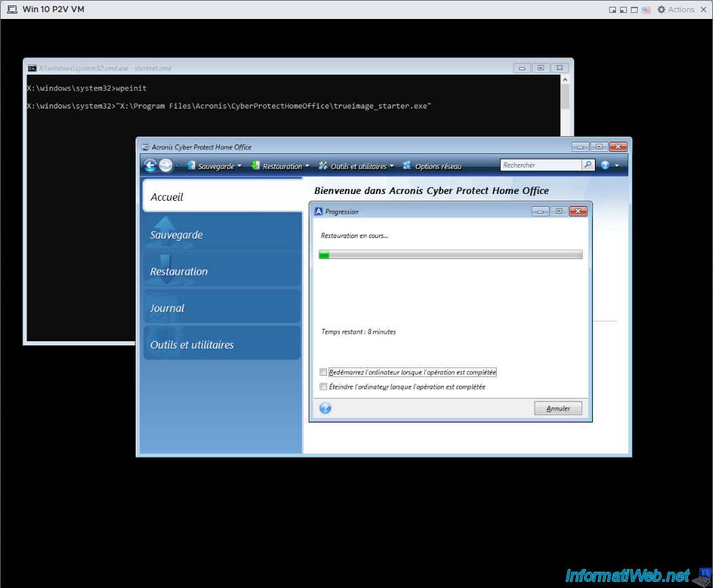The width and height of the screenshot is (713, 588).
Task: Click the Rechercher search field
Action: (x=541, y=165)
